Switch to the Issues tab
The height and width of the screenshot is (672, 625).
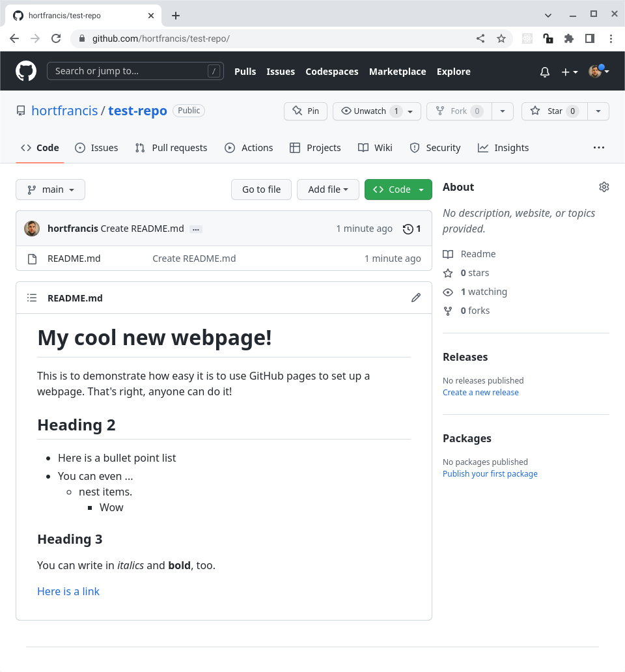click(96, 148)
